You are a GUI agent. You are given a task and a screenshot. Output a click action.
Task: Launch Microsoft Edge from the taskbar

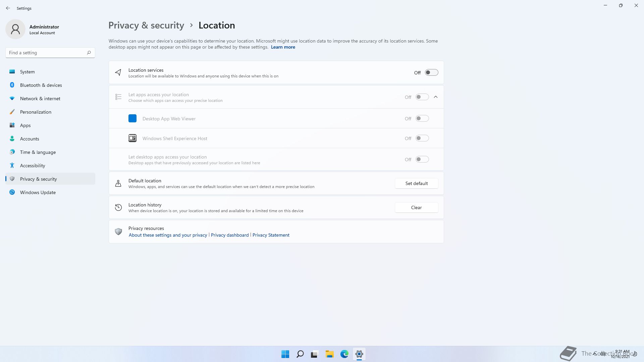[344, 354]
